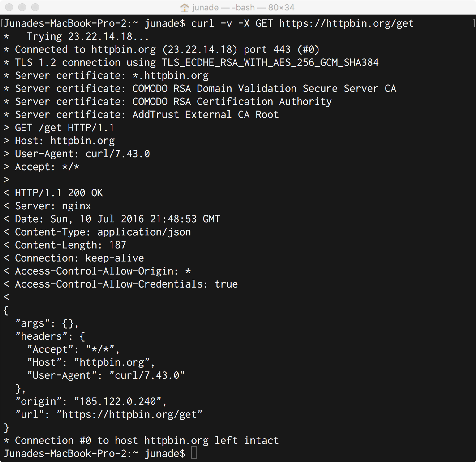
Task: Click the 'Server: nginx' response header
Action: 53,206
